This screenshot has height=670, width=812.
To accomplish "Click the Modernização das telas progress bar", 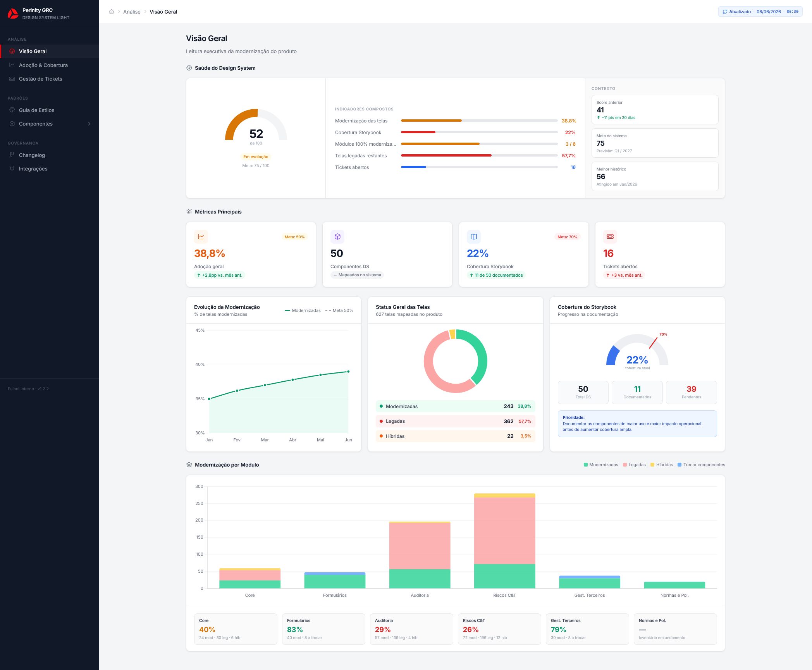I will 479,121.
